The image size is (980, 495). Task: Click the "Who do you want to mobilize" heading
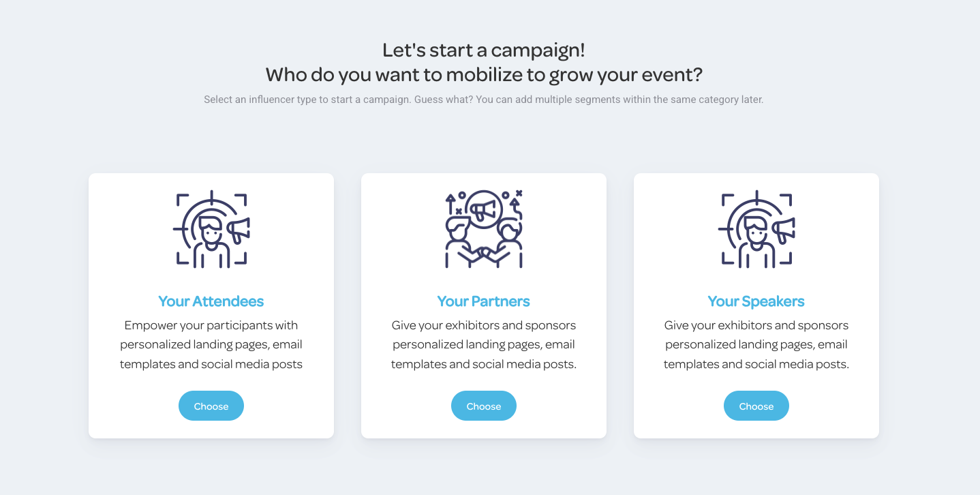pyautogui.click(x=484, y=74)
